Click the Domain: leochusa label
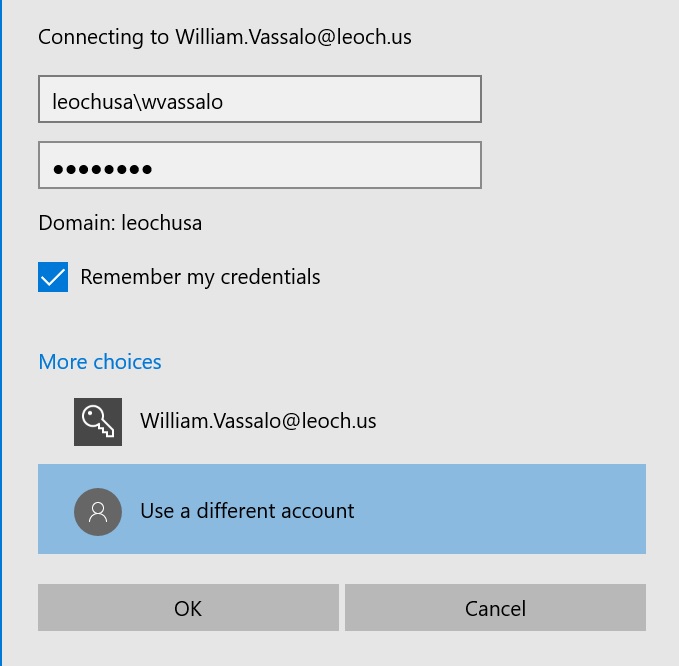The image size is (679, 666). tap(120, 223)
